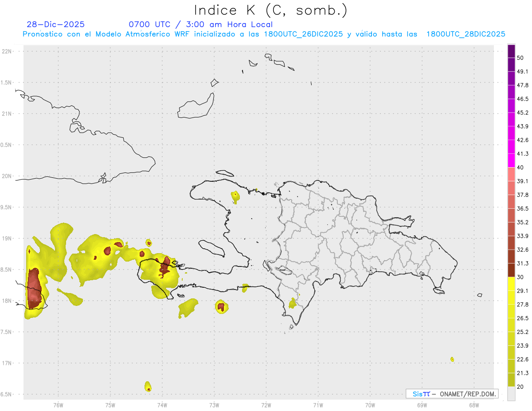Click colorbar value '43.9'
This screenshot has width=532, height=411.
tap(523, 126)
